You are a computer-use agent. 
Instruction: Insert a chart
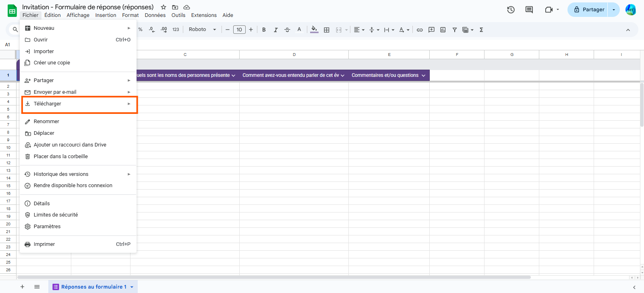[x=443, y=29]
